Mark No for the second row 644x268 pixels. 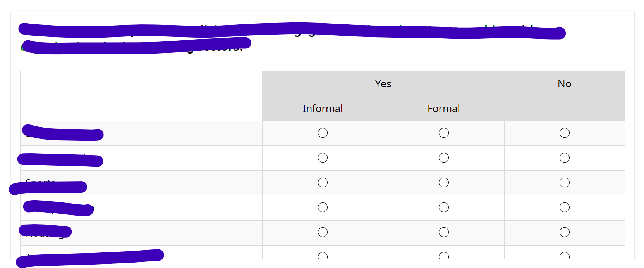(x=565, y=158)
